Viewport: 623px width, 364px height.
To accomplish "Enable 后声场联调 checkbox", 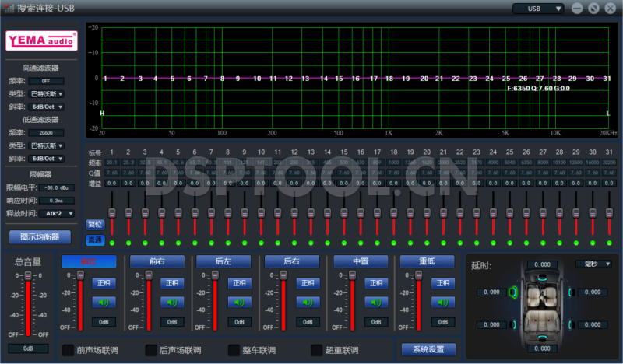I will 151,350.
